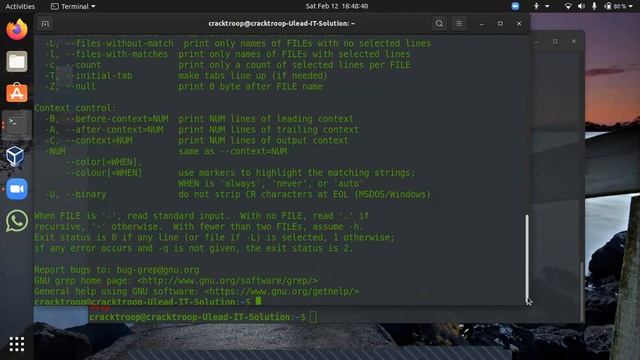The height and width of the screenshot is (360, 640).
Task: Open WhatsApp from the dock
Action: click(x=17, y=221)
